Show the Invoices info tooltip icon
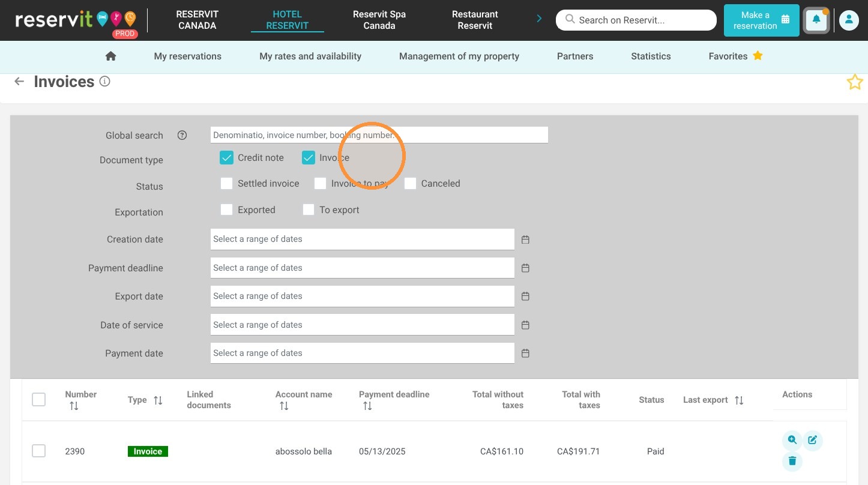868x485 pixels. click(104, 81)
